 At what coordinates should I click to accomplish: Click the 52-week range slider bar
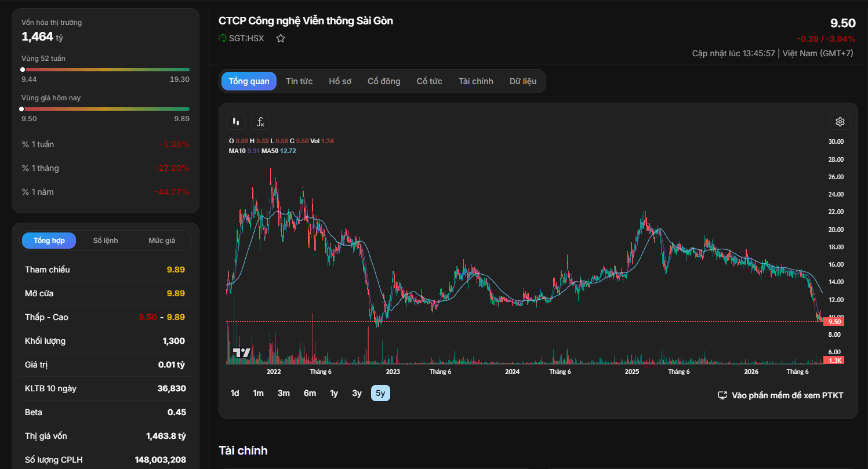click(x=106, y=70)
